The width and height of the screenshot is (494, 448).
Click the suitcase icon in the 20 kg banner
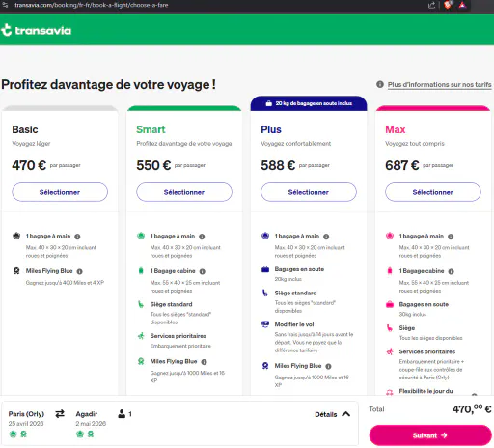pos(269,103)
